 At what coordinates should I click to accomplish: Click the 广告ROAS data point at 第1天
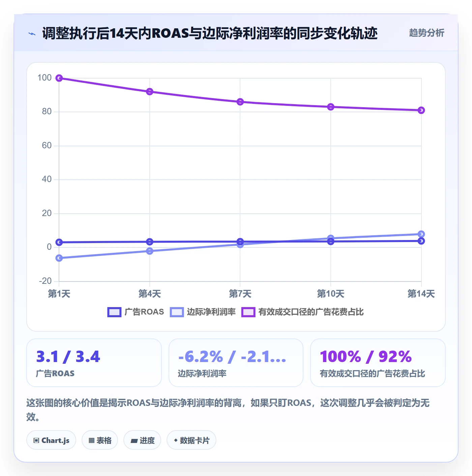[x=59, y=242]
